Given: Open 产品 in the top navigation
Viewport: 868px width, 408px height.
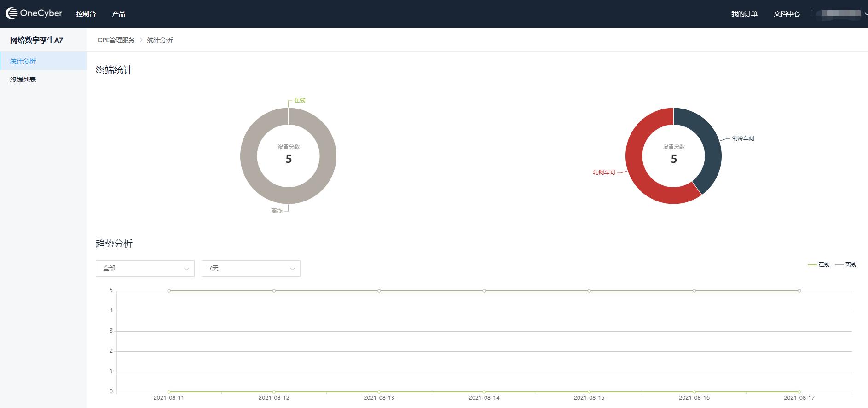Looking at the screenshot, I should (118, 14).
